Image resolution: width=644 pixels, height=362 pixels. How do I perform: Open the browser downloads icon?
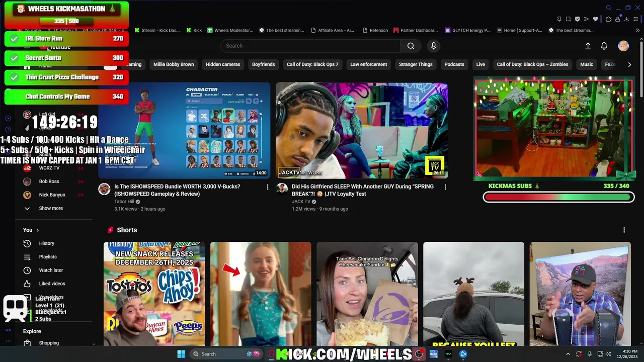pos(627,19)
